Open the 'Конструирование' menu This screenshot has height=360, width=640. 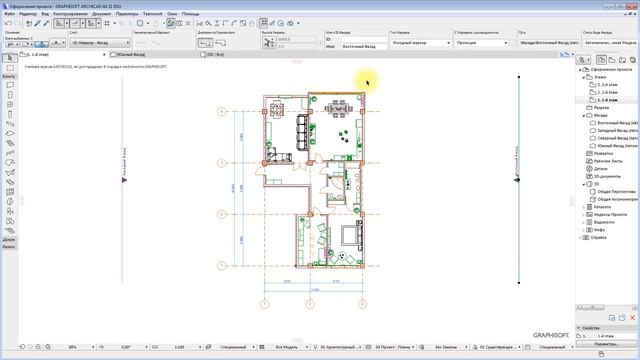pyautogui.click(x=70, y=14)
